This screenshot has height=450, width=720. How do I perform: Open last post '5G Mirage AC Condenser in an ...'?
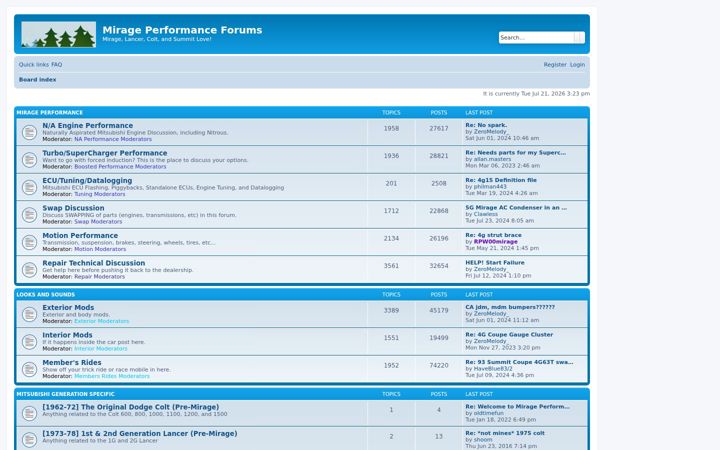coord(516,208)
